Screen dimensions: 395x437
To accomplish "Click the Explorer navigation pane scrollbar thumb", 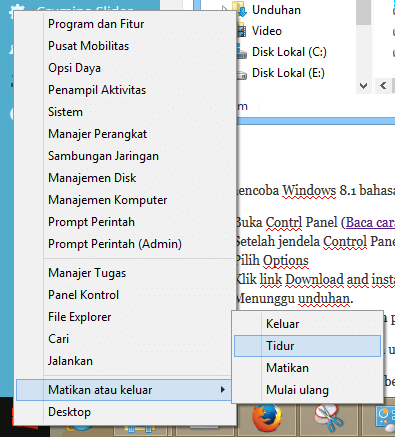I will point(364,12).
